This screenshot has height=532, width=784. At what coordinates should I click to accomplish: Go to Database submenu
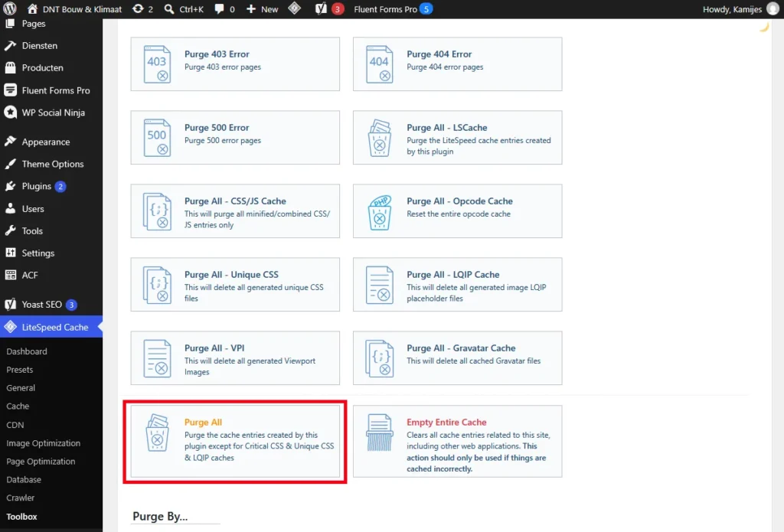(24, 479)
